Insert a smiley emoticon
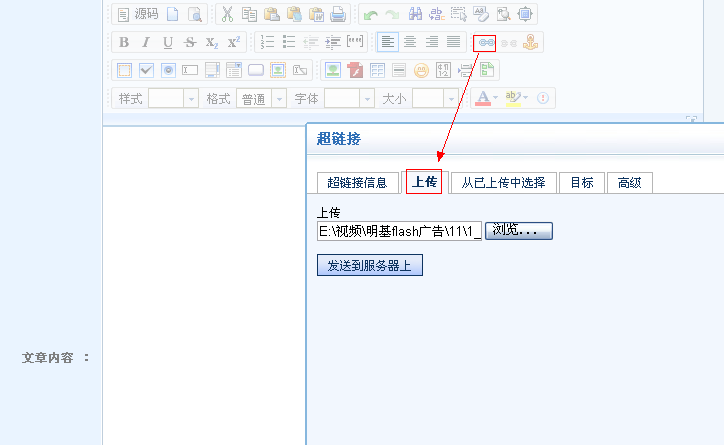Screen dimensions: 724x445 coord(421,70)
